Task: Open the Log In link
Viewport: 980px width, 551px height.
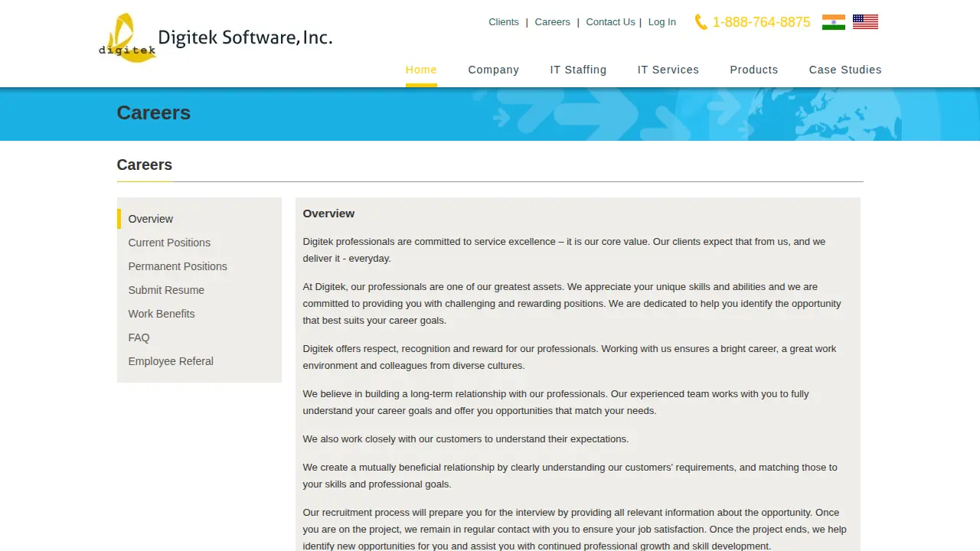Action: click(x=662, y=22)
